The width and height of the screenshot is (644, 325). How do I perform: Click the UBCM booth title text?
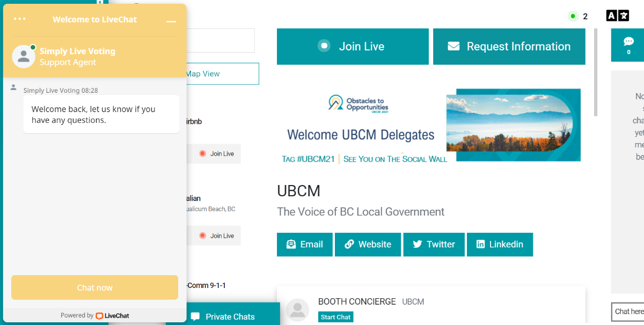pos(298,191)
